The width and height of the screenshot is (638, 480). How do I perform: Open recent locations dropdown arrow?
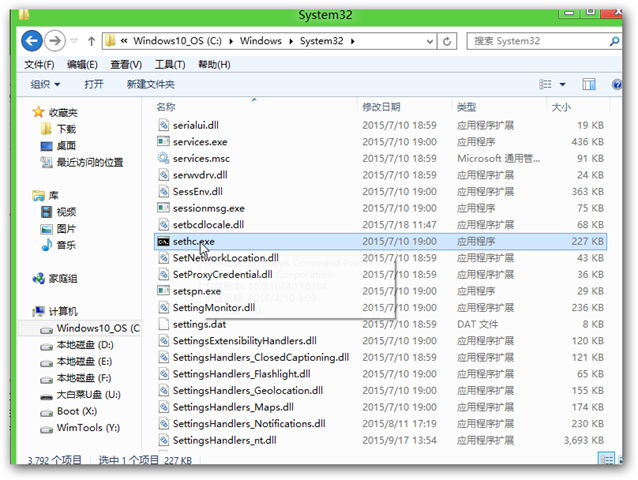point(74,41)
